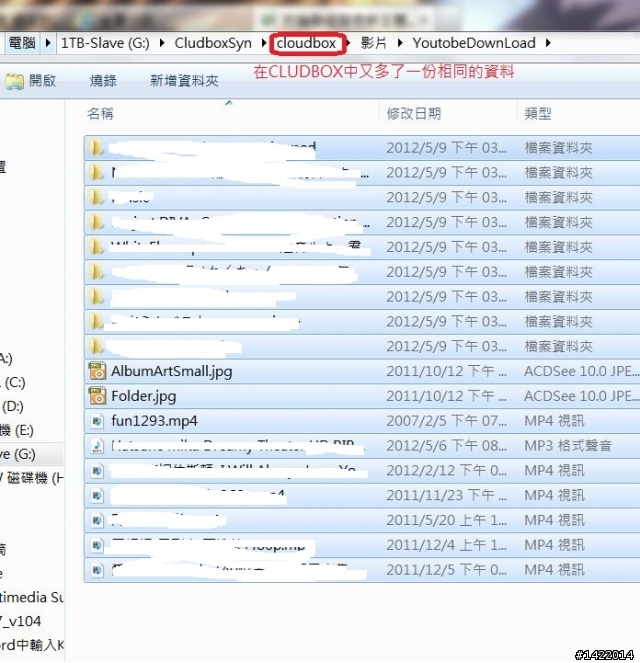Select file name AlbumArtSmall.jpg
This screenshot has width=640, height=663.
click(x=172, y=371)
